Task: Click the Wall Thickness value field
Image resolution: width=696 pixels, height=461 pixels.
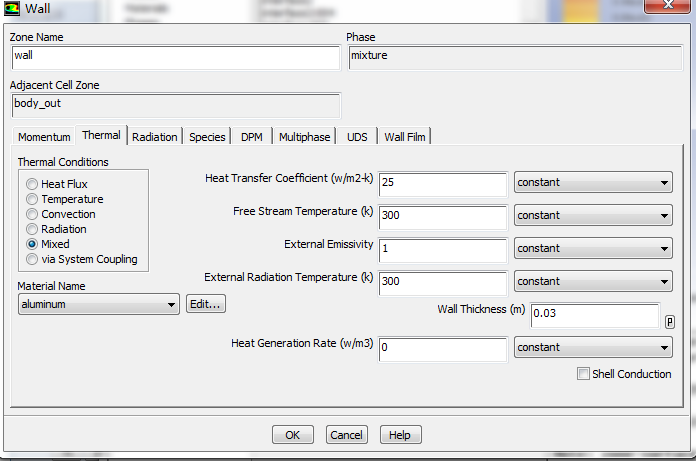Action: (595, 315)
